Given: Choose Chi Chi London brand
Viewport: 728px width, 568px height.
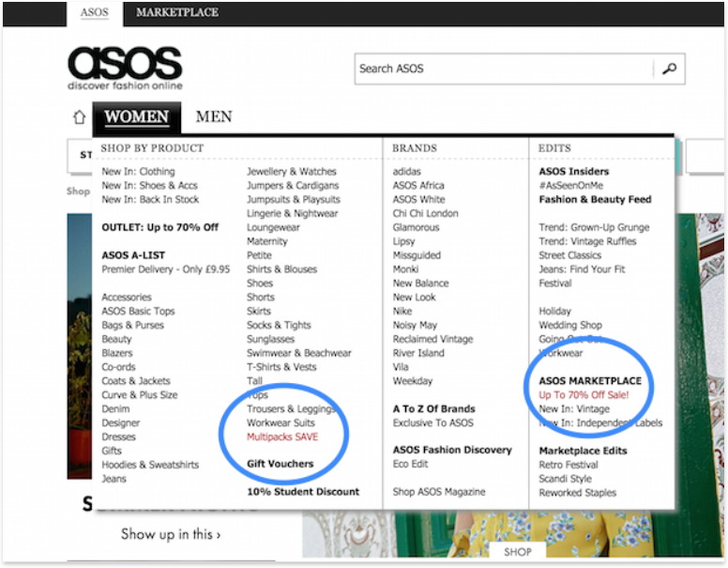Looking at the screenshot, I should (x=425, y=213).
